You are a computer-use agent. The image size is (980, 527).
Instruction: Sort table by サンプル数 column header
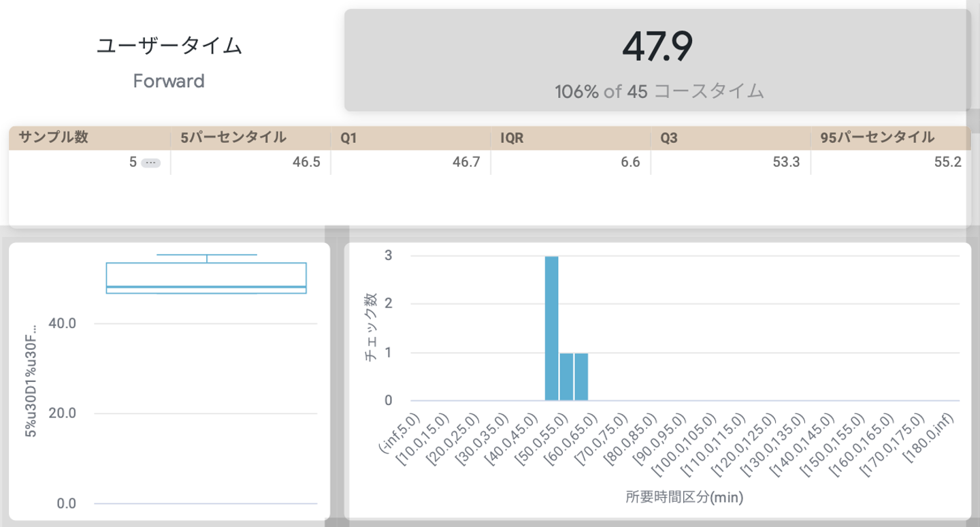click(54, 138)
